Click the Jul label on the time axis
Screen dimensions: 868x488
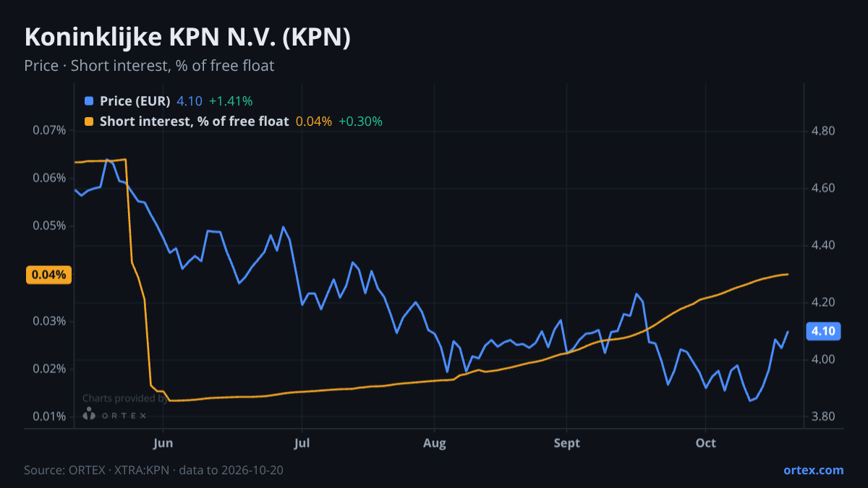tap(303, 443)
